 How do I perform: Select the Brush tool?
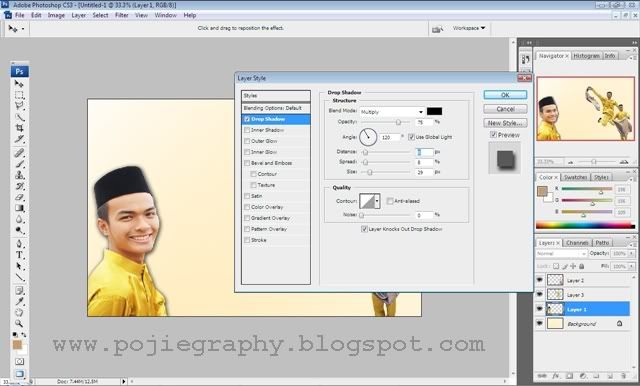click(19, 164)
